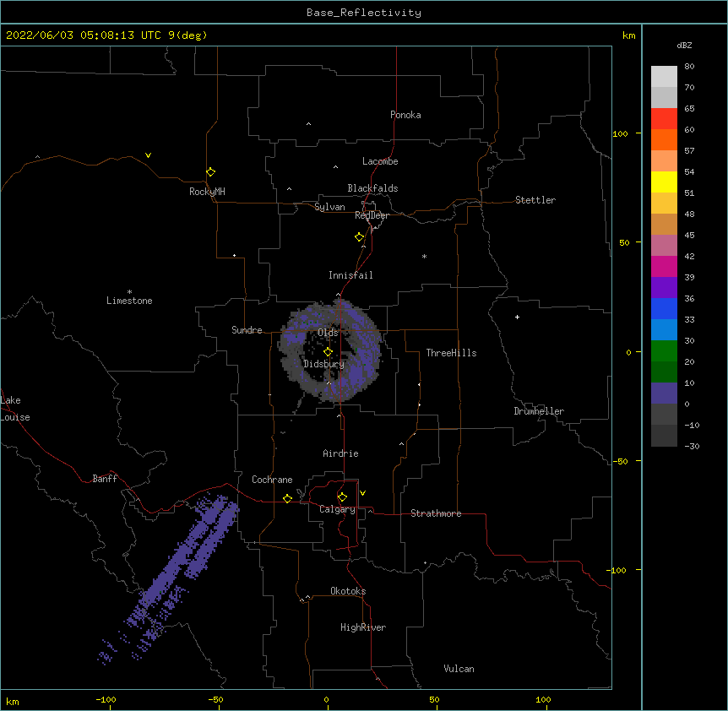This screenshot has width=728, height=711.
Task: Click the yellow diamond marker above Calgary
Action: 342,497
